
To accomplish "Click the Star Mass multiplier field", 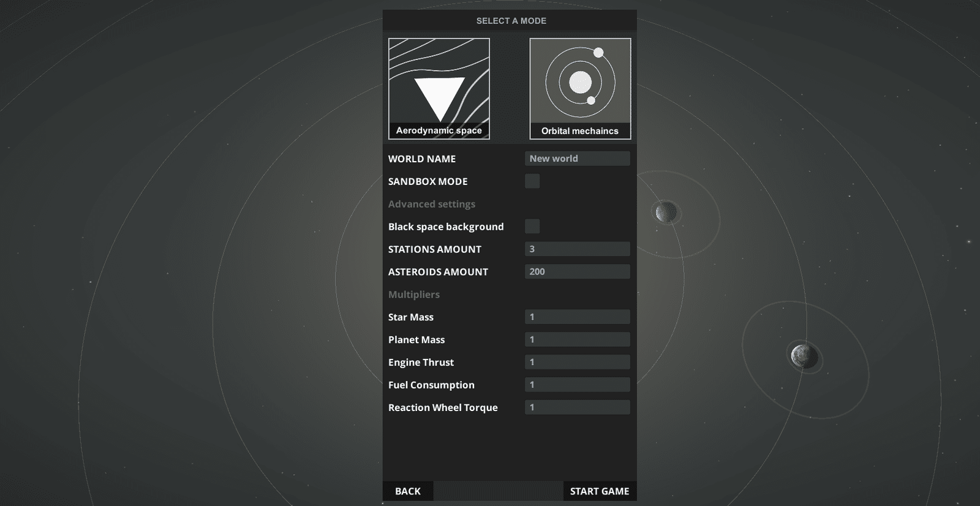I will (577, 317).
